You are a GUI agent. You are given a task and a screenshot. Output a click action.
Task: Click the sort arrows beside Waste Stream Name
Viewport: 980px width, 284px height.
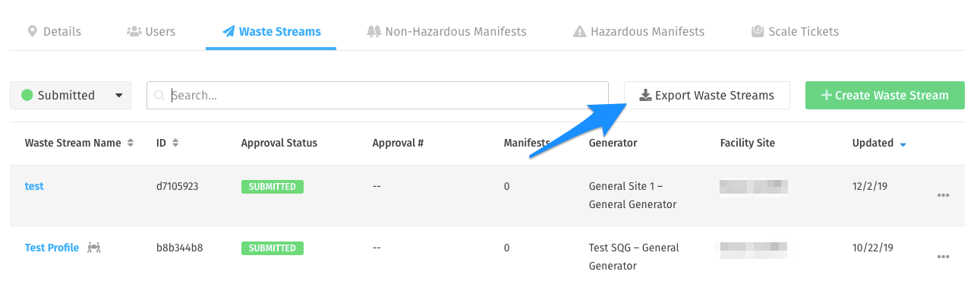tap(131, 143)
